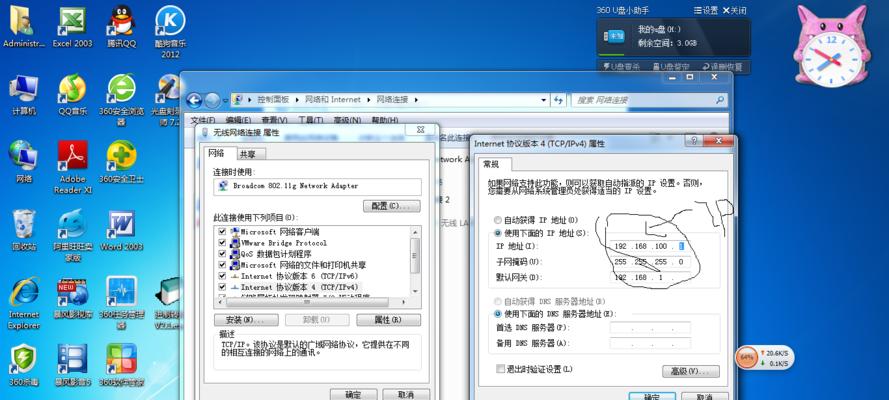Open the 回收站 recycle bin icon
The width and height of the screenshot is (889, 400).
click(23, 230)
